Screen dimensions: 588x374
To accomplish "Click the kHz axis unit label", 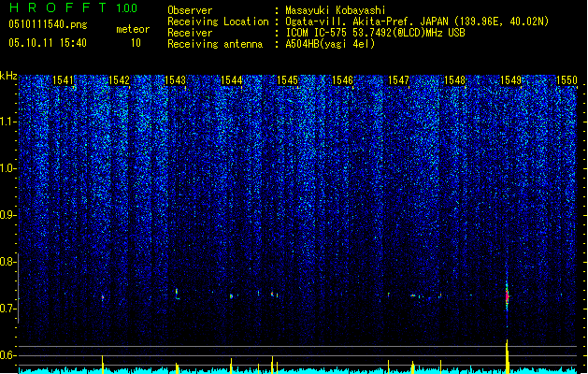I will pyautogui.click(x=8, y=76).
